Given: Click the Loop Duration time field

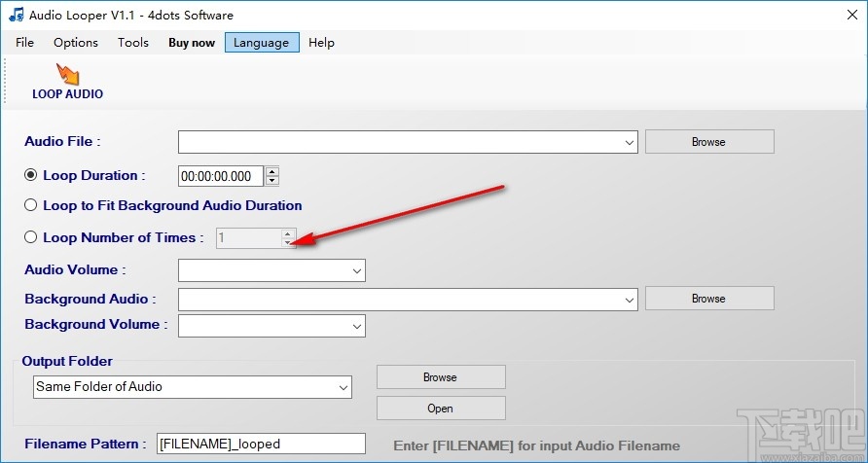Looking at the screenshot, I should click(222, 176).
